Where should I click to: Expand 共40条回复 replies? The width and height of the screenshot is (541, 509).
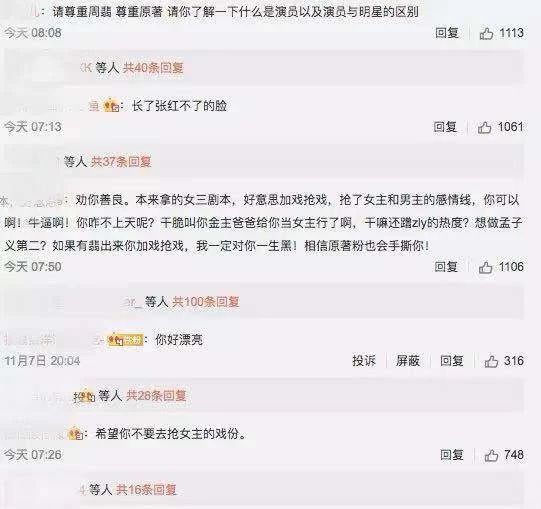click(x=153, y=68)
